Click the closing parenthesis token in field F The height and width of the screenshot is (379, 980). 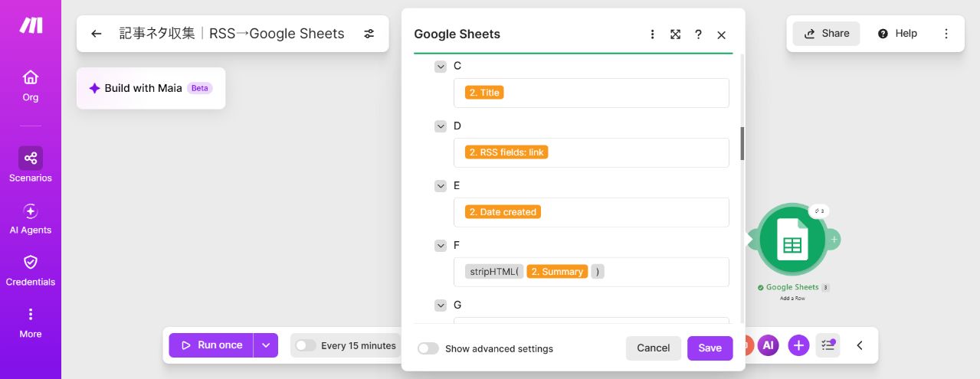click(598, 272)
